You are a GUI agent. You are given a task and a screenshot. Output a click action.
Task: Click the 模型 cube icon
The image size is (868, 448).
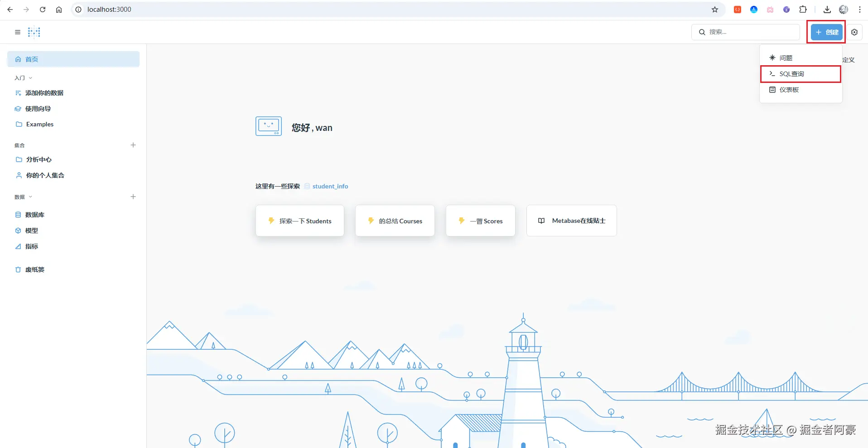tap(18, 231)
